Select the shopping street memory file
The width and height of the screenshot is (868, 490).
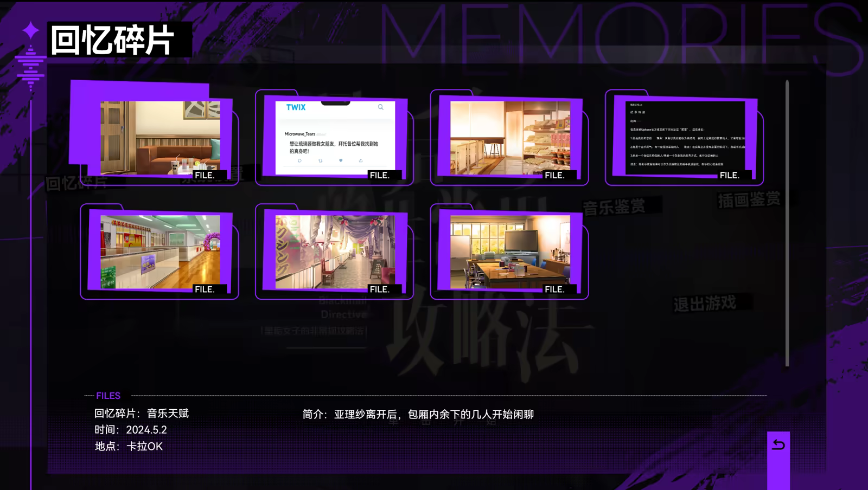point(335,252)
